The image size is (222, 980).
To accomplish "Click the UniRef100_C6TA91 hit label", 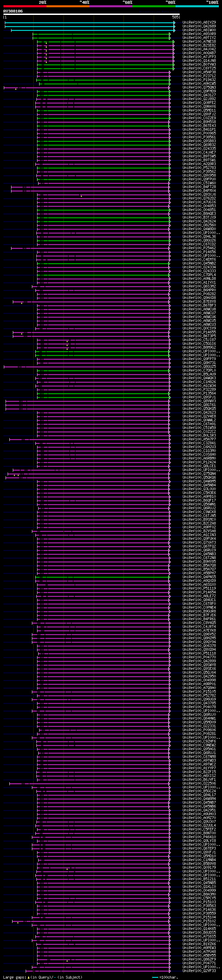I will tap(199, 424).
